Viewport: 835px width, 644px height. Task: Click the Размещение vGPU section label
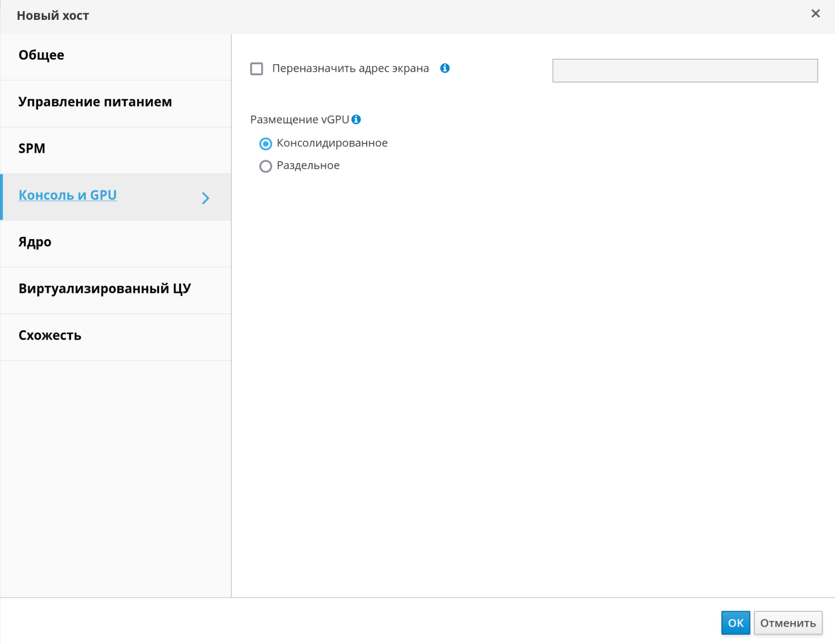coord(299,120)
